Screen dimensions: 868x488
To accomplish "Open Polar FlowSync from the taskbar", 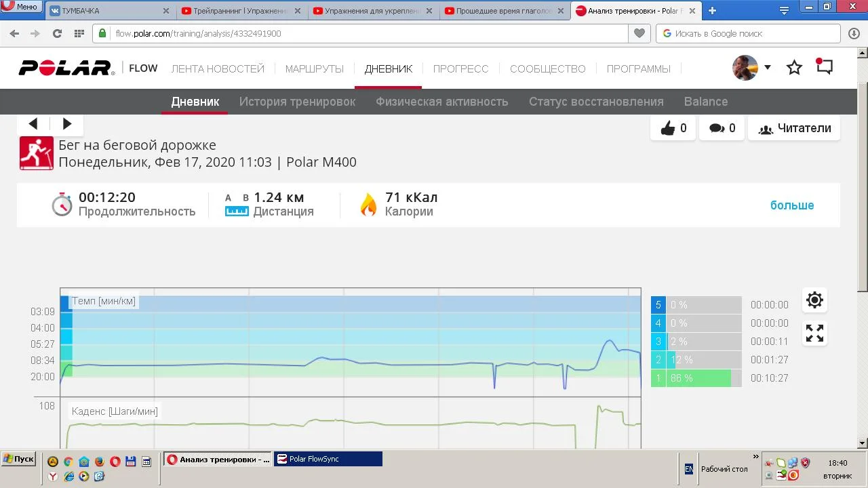I will [x=328, y=459].
